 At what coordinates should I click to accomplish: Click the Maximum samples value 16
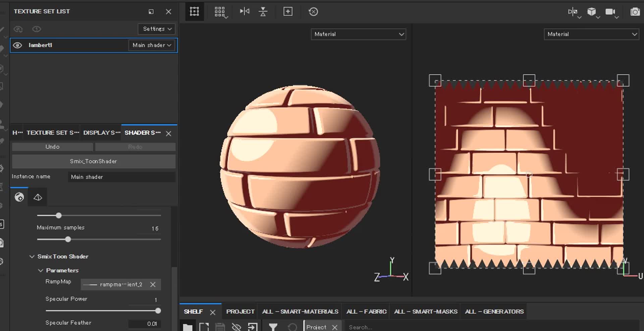pyautogui.click(x=155, y=228)
